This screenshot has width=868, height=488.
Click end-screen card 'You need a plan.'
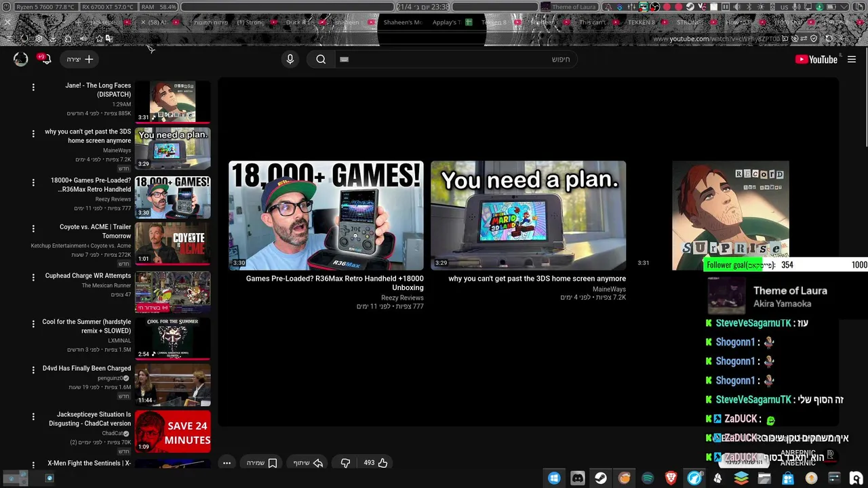click(x=528, y=216)
